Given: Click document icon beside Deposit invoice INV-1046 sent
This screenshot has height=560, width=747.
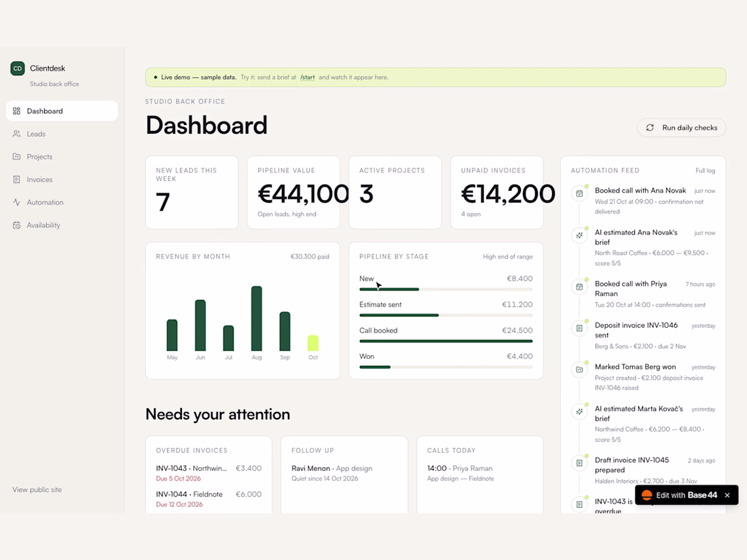Looking at the screenshot, I should click(x=579, y=329).
